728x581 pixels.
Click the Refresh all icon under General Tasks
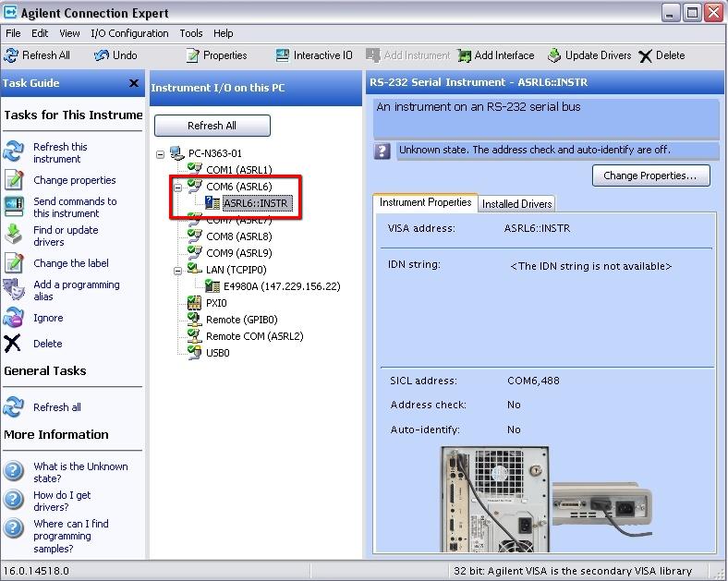14,406
